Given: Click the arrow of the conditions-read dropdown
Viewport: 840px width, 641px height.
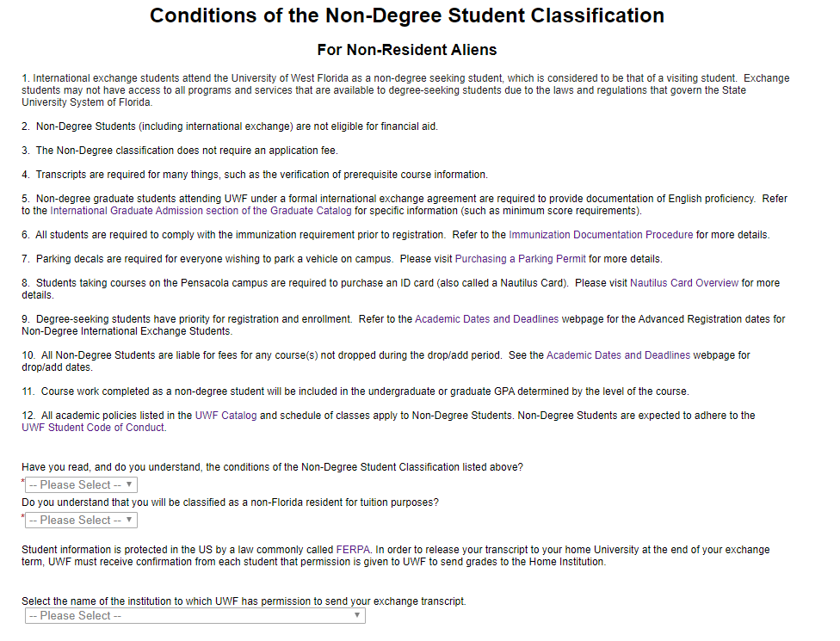Looking at the screenshot, I should tap(129, 484).
